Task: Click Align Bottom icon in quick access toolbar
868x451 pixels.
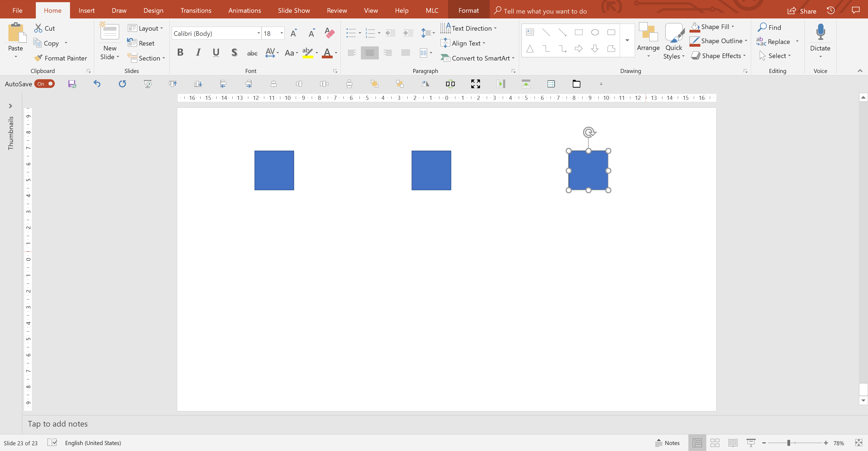Action: pos(198,84)
